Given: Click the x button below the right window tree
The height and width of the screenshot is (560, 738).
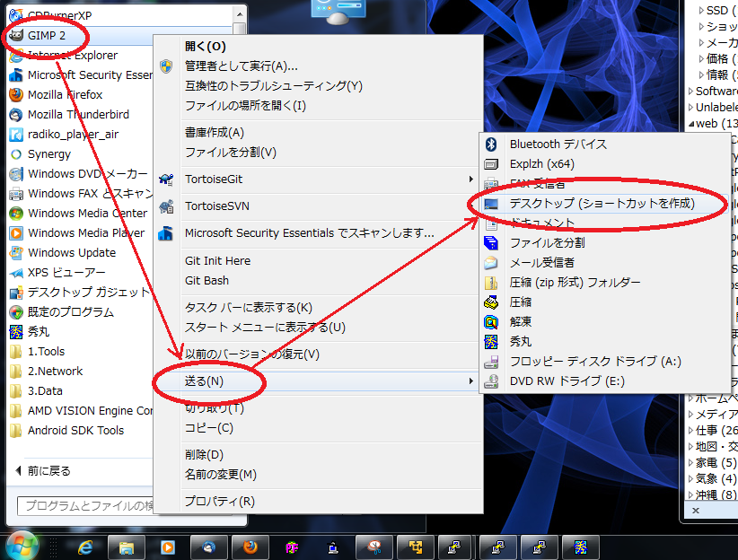Looking at the screenshot, I should click(x=696, y=511).
